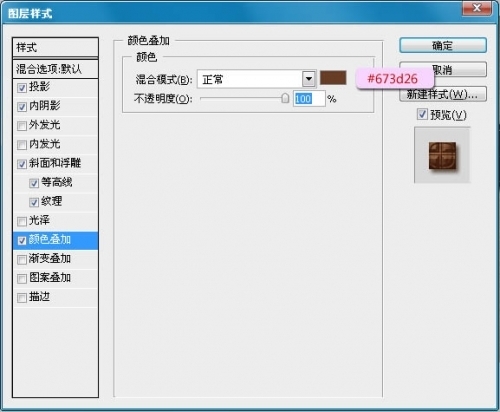The height and width of the screenshot is (412, 500).
Task: Click the 不透明度 slider handle
Action: pyautogui.click(x=285, y=98)
